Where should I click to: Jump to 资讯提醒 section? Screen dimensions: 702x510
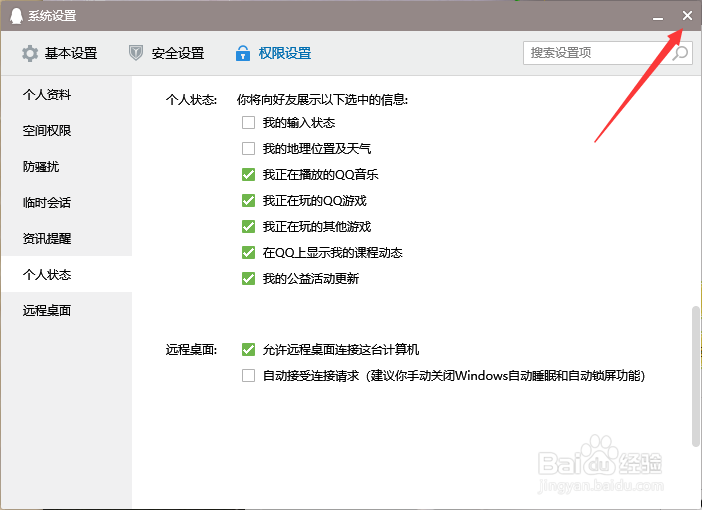point(67,238)
